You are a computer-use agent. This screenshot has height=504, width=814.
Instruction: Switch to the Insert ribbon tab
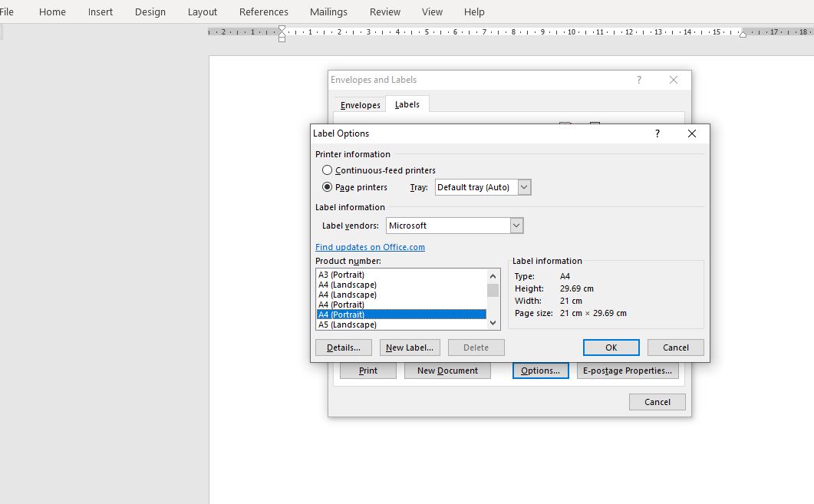point(101,12)
